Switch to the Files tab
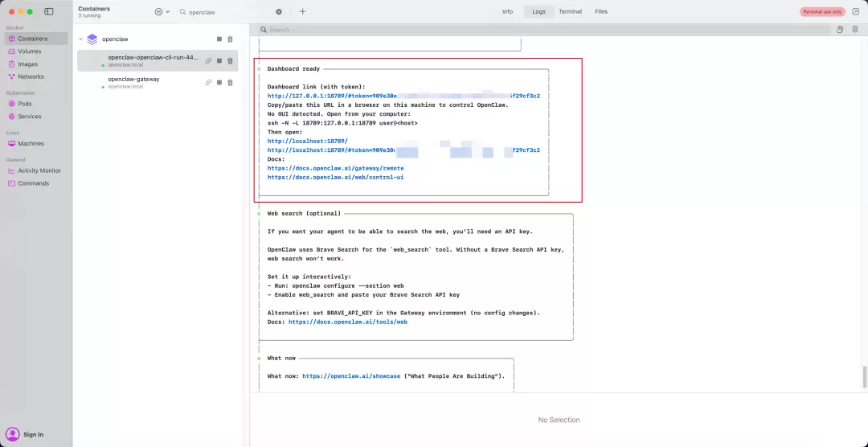 (x=601, y=12)
